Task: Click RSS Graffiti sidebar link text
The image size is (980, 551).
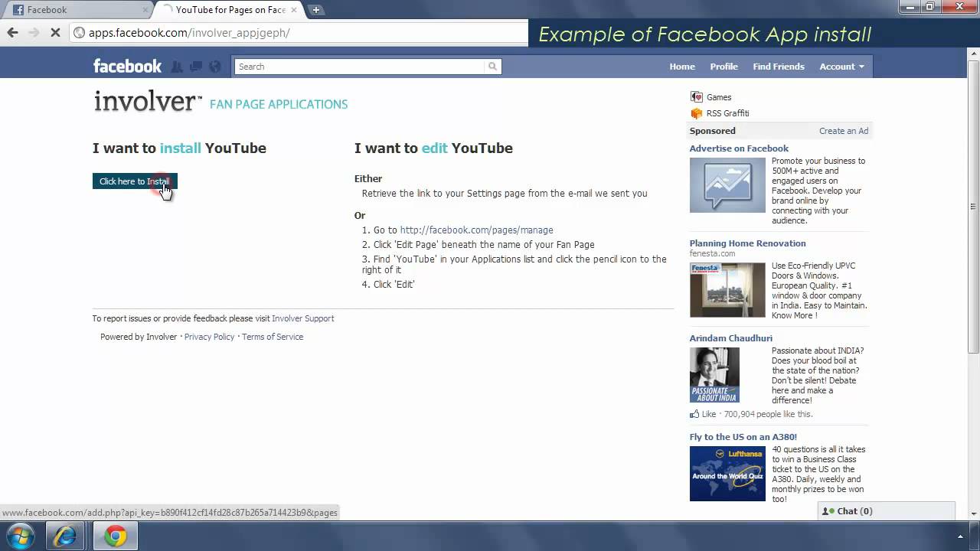Action: point(727,113)
